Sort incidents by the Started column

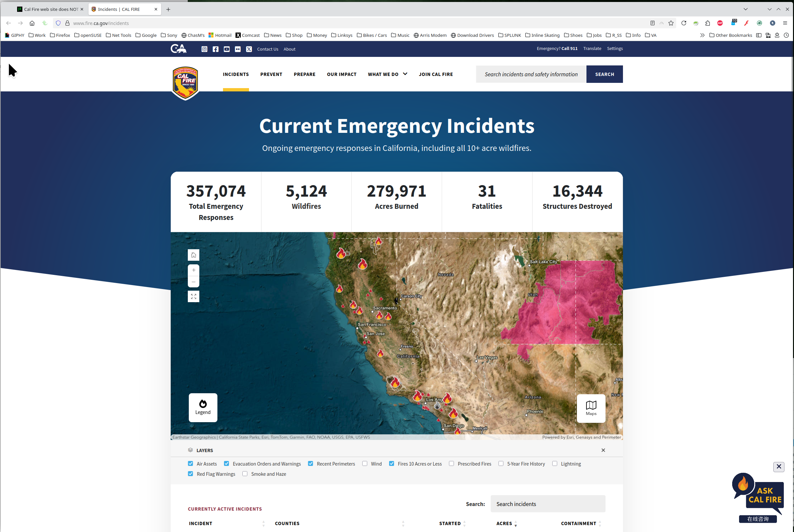[450, 523]
